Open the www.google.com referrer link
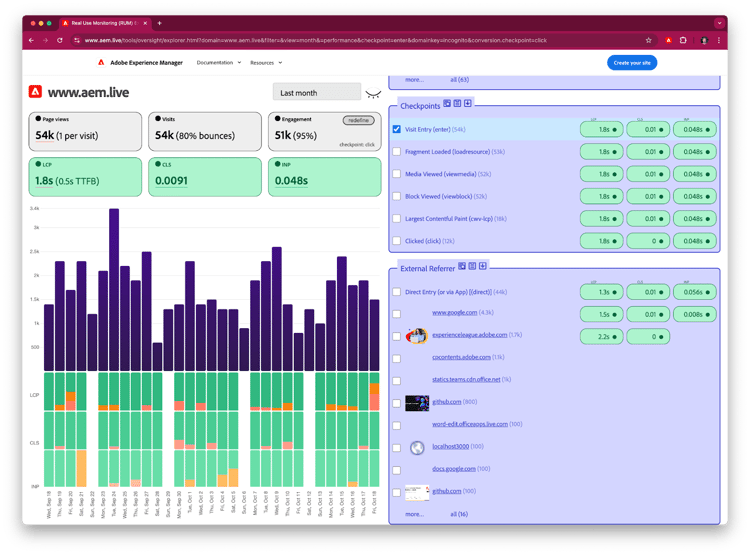The image size is (750, 554). pos(454,312)
